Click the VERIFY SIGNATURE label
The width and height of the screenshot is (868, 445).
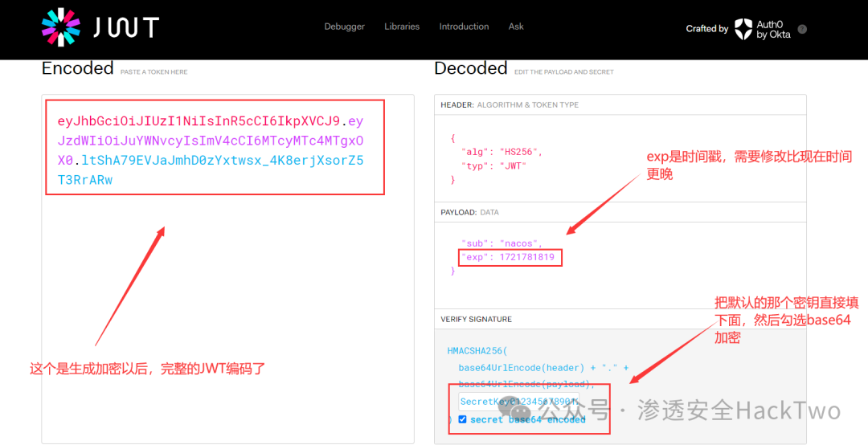[476, 320]
